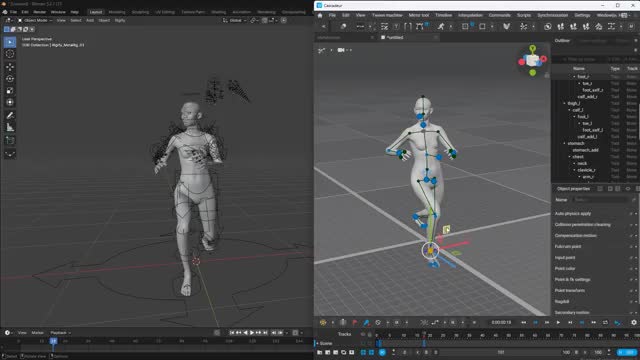Toggle loop playback in Cascadeur timeline
The width and height of the screenshot is (640, 360).
605,322
